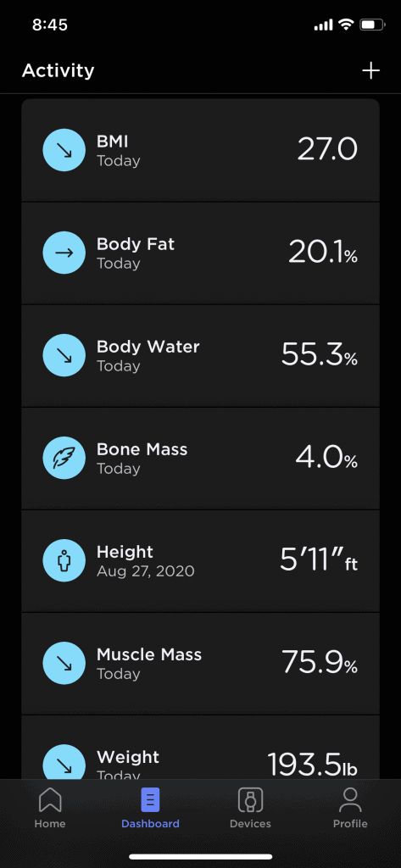The height and width of the screenshot is (868, 401).
Task: Open the Body Fat 20.1% reading
Action: pyautogui.click(x=323, y=253)
